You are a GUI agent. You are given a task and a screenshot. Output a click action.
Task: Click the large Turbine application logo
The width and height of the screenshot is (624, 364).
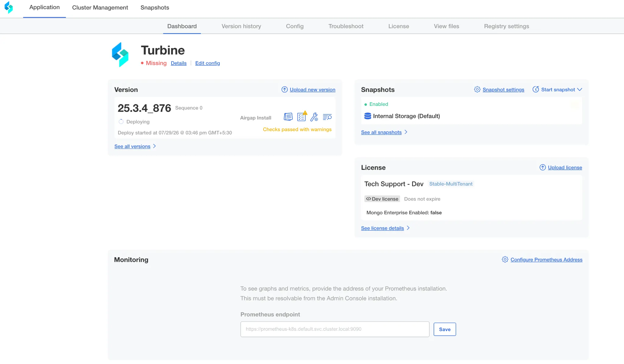coord(120,54)
